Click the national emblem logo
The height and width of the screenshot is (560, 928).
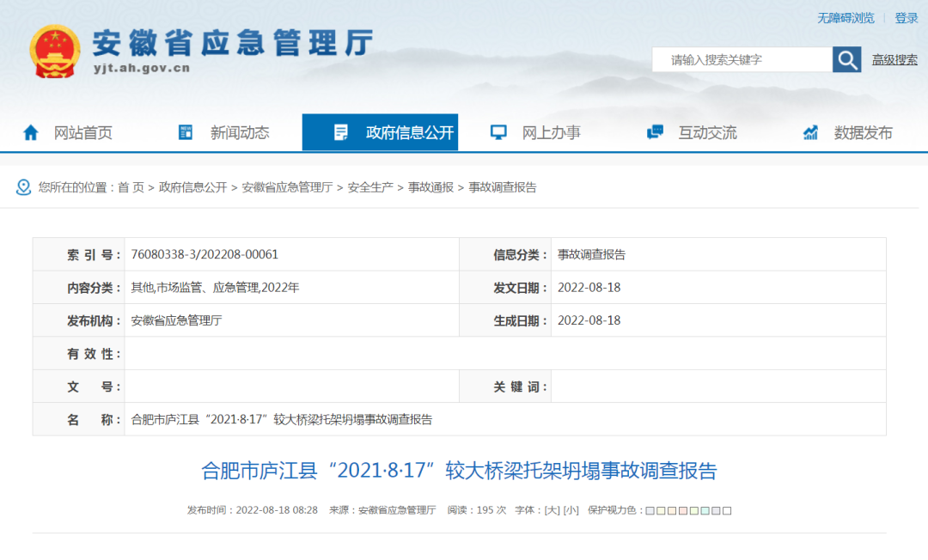pyautogui.click(x=55, y=52)
